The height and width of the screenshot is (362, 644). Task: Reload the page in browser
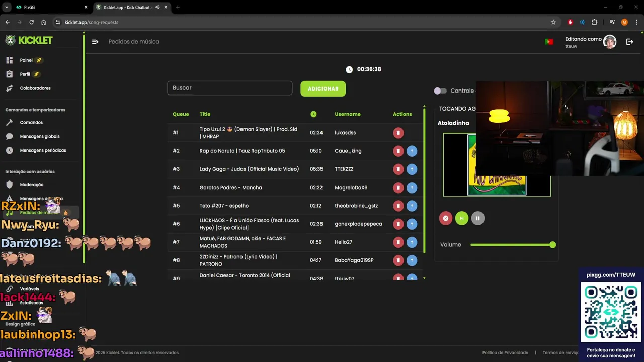click(x=31, y=22)
